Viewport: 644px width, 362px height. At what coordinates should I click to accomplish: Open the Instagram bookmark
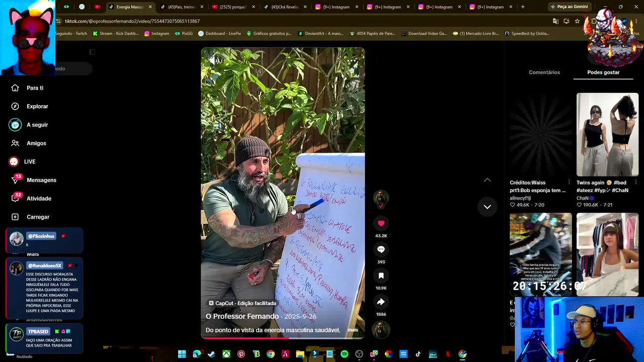pos(157,34)
